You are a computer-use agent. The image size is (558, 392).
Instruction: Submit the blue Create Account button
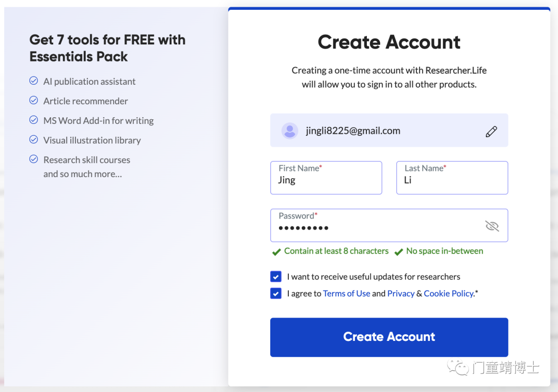[x=389, y=337]
